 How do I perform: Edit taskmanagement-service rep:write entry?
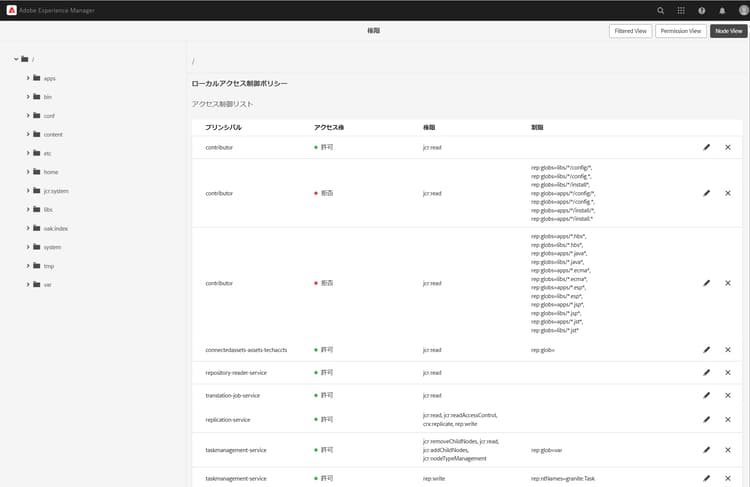coord(706,478)
